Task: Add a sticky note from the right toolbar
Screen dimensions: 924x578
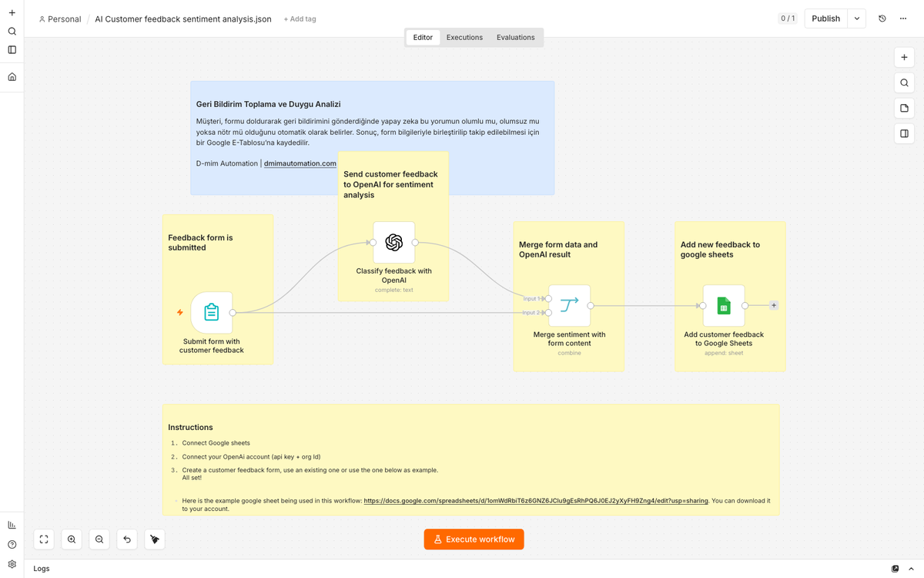Action: click(x=904, y=108)
